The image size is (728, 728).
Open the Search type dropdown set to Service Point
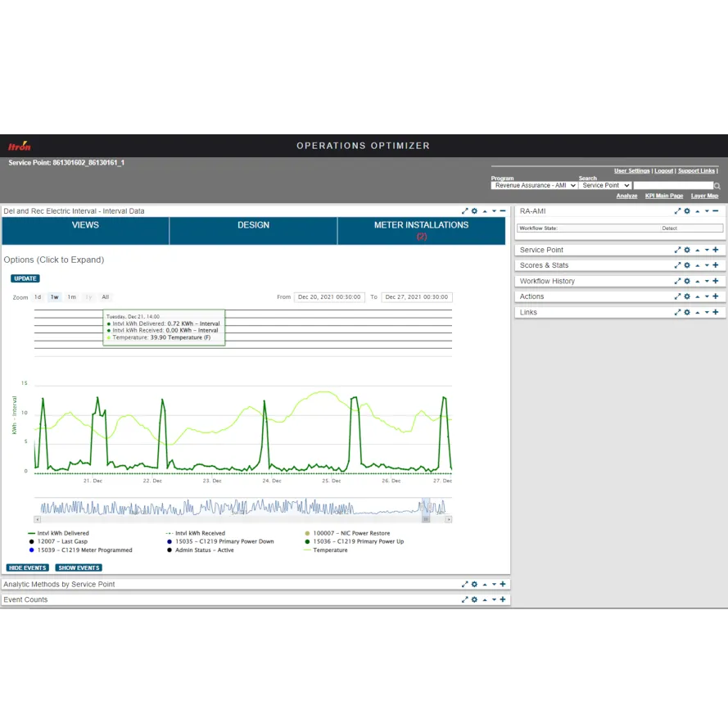605,186
